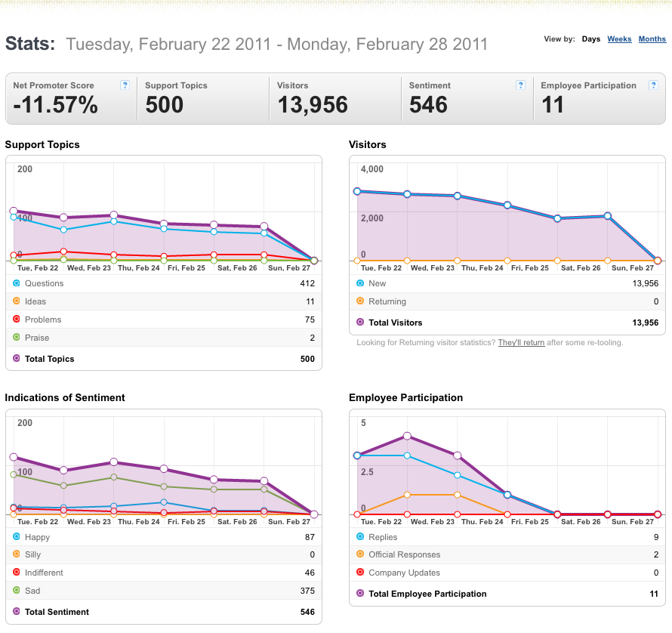Click the green Sad legend marker

pyautogui.click(x=17, y=590)
